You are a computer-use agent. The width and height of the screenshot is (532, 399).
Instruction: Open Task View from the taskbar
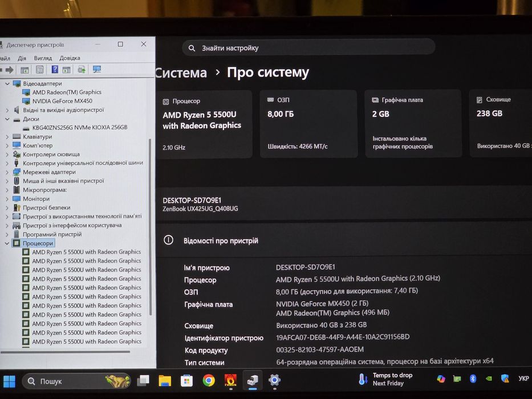coord(143,381)
